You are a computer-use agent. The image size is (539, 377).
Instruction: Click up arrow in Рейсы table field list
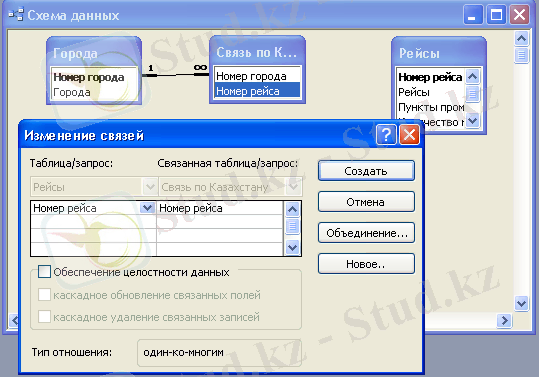click(473, 76)
